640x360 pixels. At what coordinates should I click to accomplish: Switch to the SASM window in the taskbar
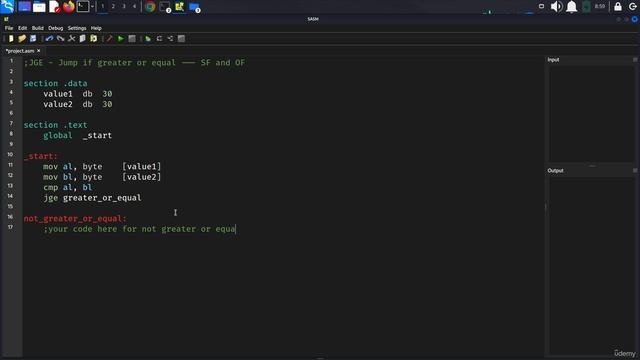[180, 7]
